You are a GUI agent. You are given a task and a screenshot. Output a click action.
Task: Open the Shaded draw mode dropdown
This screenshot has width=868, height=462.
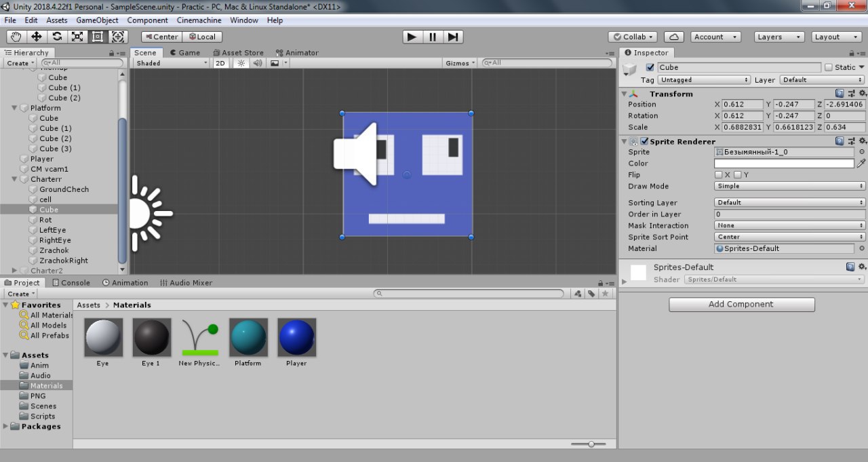171,63
